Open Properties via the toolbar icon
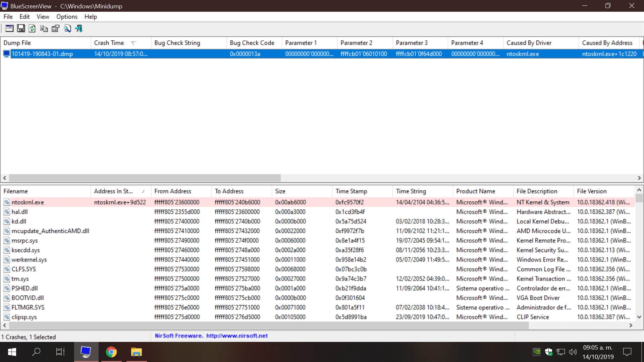 click(x=55, y=28)
